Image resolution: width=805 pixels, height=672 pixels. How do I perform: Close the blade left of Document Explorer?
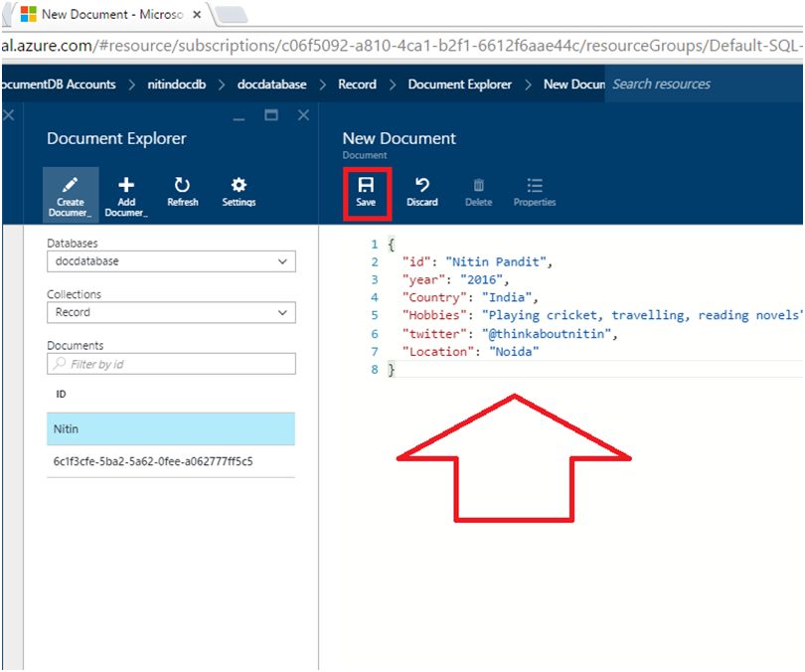[8, 115]
